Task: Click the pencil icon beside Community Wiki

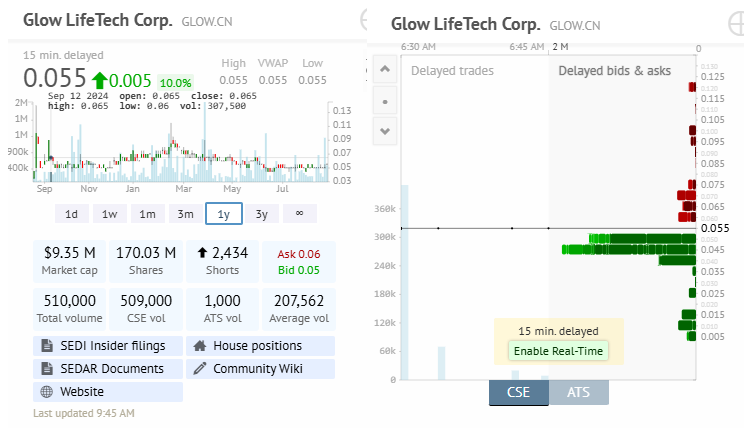Action: click(200, 369)
